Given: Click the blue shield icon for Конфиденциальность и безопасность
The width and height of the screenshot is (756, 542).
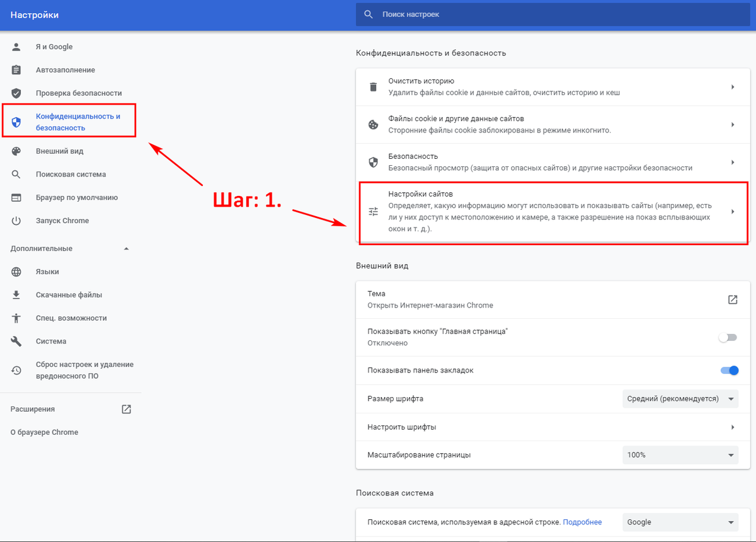Looking at the screenshot, I should coord(16,122).
